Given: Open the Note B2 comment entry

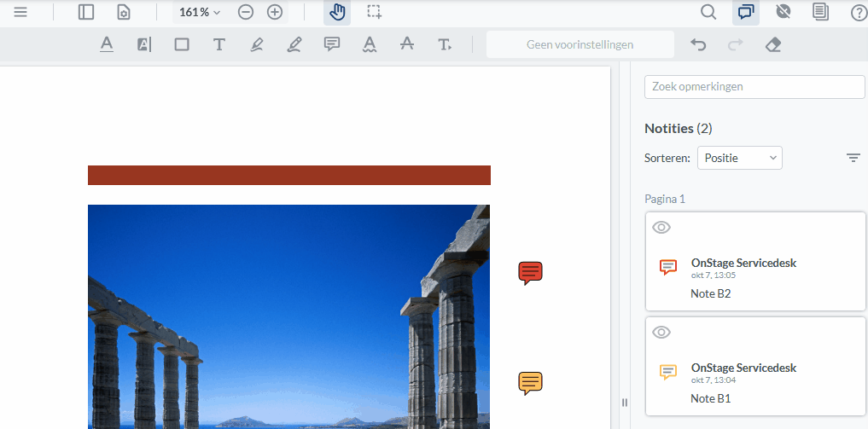Looking at the screenshot, I should pos(755,261).
